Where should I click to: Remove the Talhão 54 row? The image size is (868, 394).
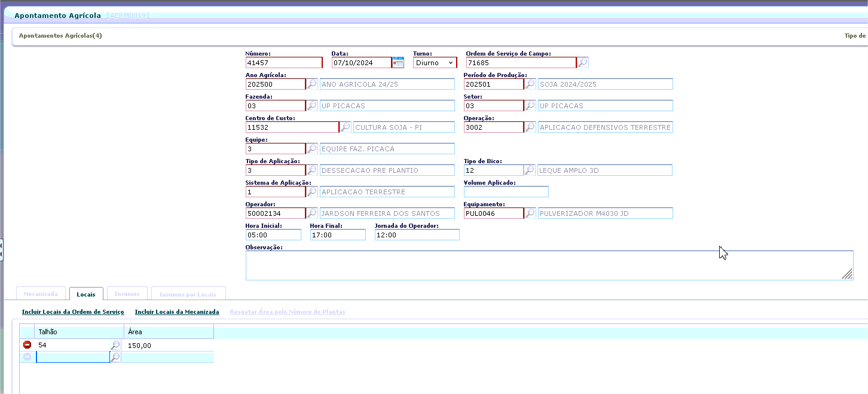pos(27,345)
